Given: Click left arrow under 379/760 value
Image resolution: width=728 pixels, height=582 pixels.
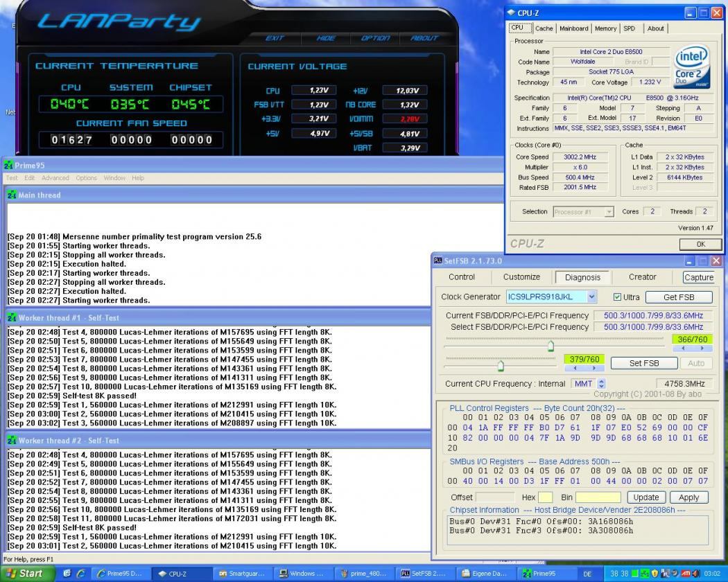Looking at the screenshot, I should [x=575, y=368].
